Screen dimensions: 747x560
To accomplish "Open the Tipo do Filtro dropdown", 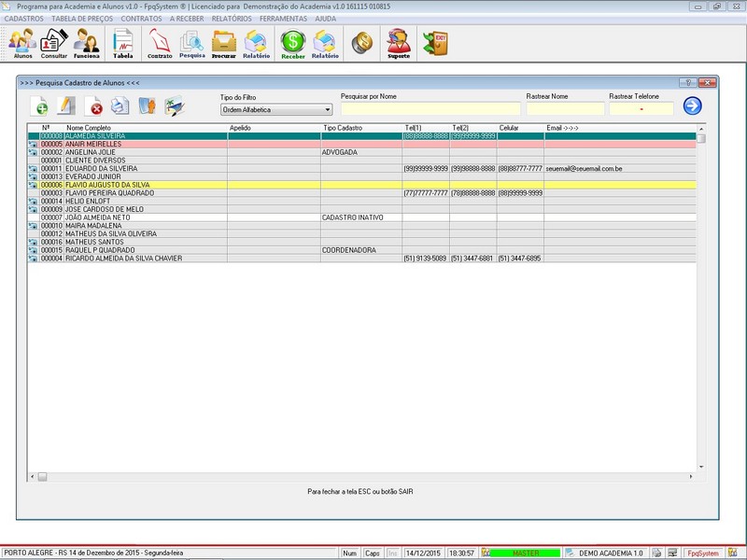I will pos(276,109).
